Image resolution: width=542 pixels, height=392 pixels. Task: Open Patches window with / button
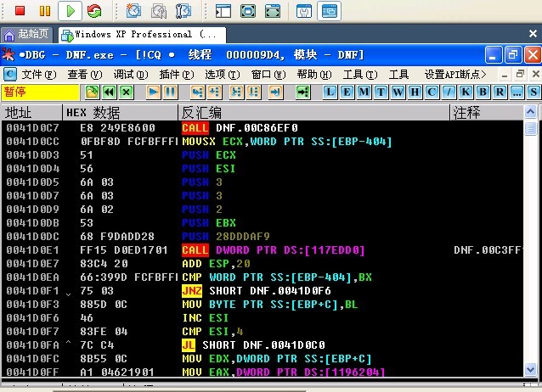click(x=449, y=92)
